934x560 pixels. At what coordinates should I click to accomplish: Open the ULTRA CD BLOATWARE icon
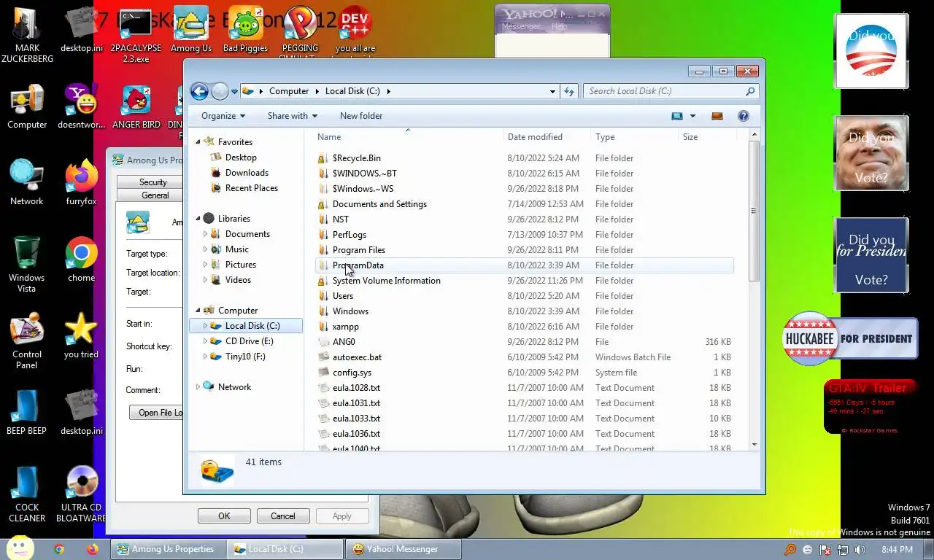pos(81,494)
